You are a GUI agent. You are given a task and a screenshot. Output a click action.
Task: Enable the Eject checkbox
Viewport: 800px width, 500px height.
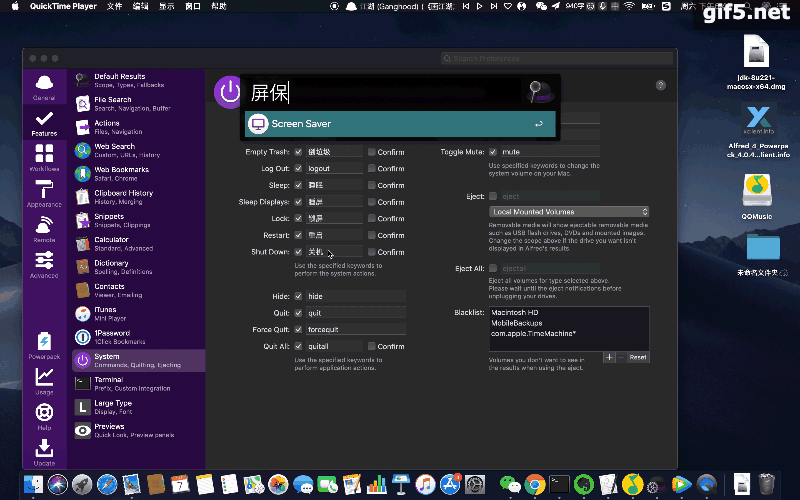coord(493,196)
